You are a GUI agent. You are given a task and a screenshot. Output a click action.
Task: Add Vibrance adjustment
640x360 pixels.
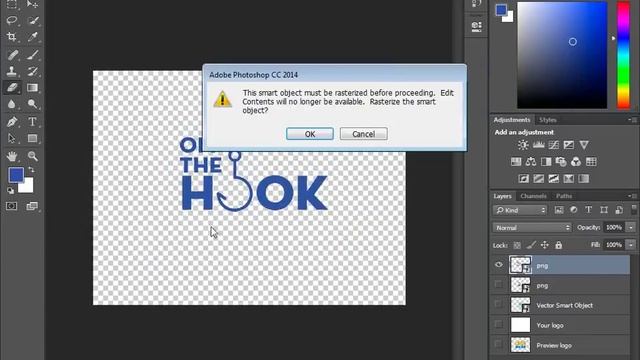584,145
